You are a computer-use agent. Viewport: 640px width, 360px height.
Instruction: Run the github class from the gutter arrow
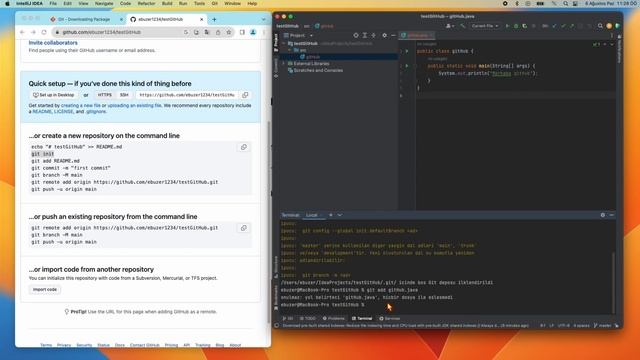pos(407,51)
